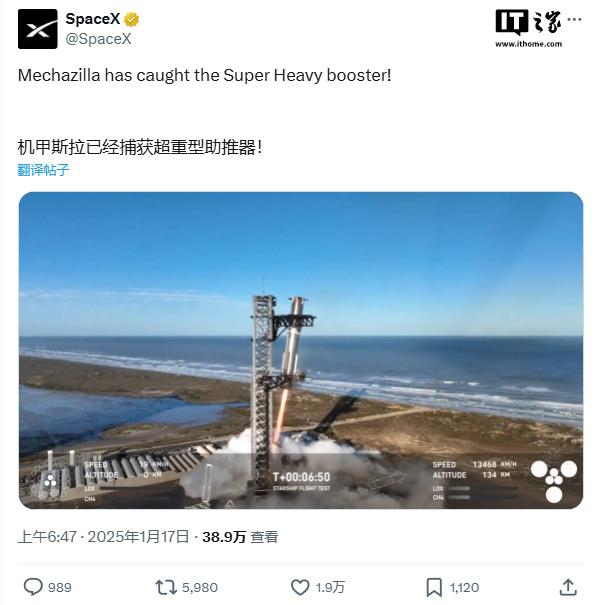Like the post with the heart icon
The image size is (600, 605).
[x=300, y=587]
